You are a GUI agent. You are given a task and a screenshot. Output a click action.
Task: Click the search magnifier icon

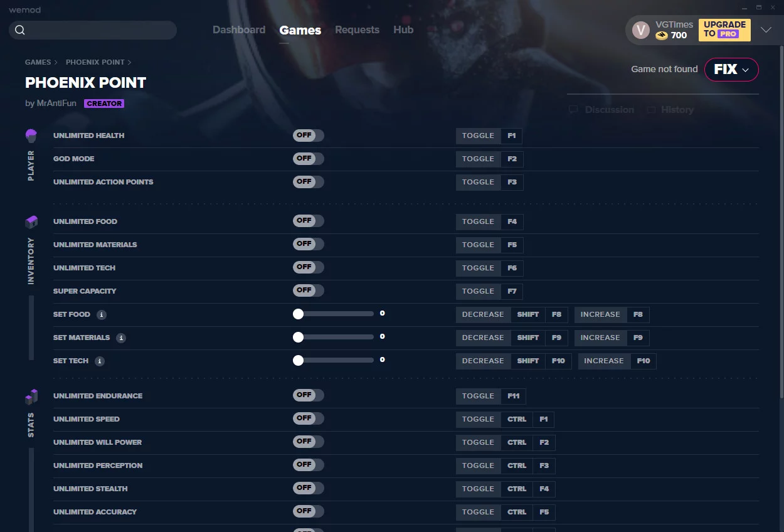(x=20, y=30)
